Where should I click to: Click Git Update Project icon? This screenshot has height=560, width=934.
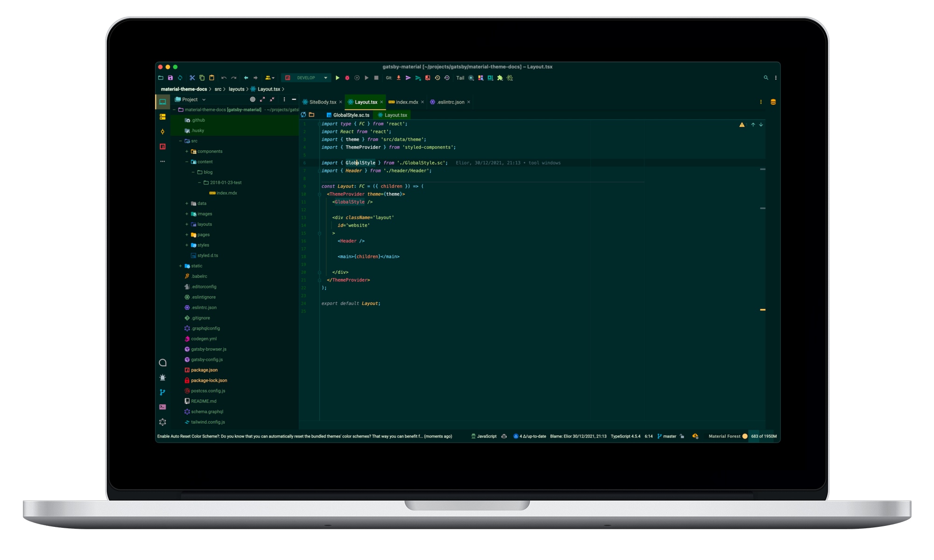pyautogui.click(x=398, y=78)
